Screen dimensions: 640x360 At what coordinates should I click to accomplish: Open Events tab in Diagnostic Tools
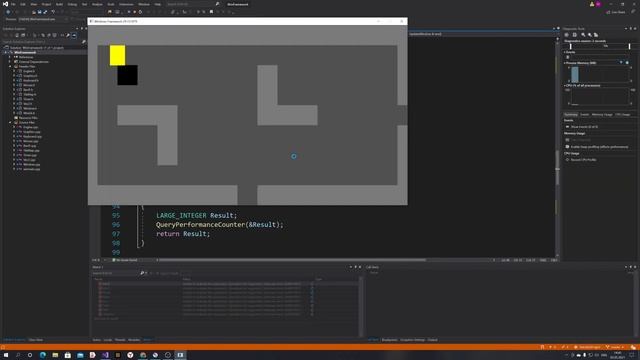[x=584, y=115]
